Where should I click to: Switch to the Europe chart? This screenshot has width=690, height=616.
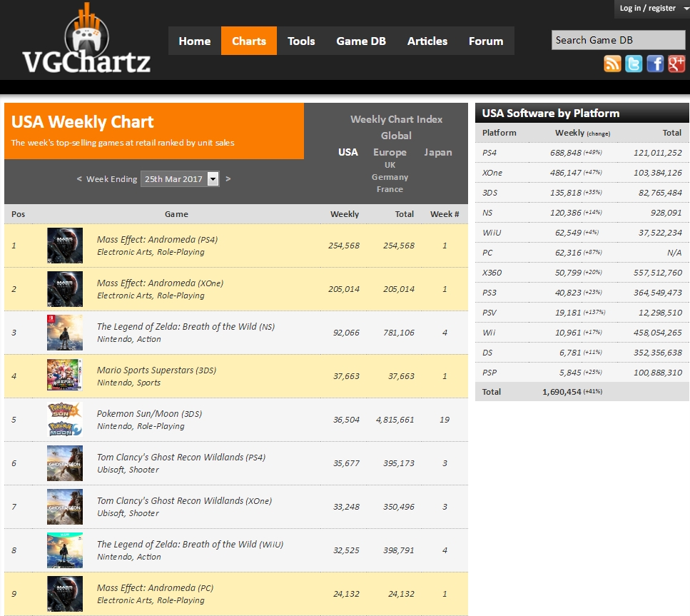[x=390, y=152]
